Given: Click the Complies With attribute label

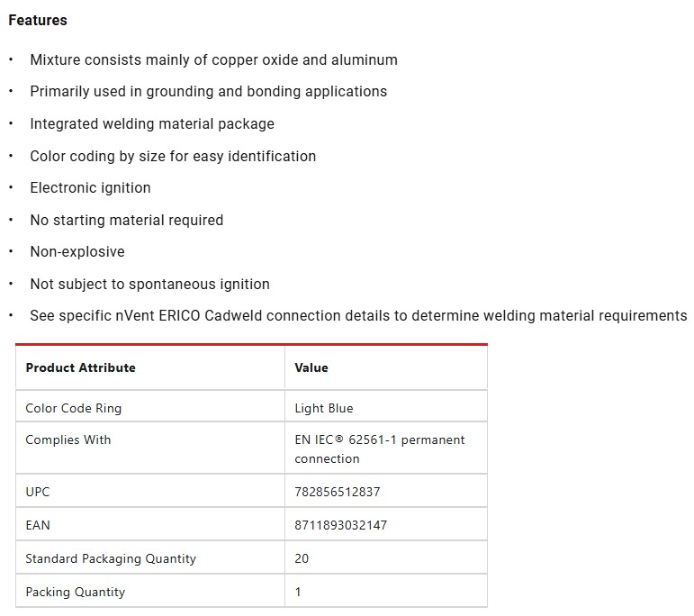Looking at the screenshot, I should coord(68,439).
